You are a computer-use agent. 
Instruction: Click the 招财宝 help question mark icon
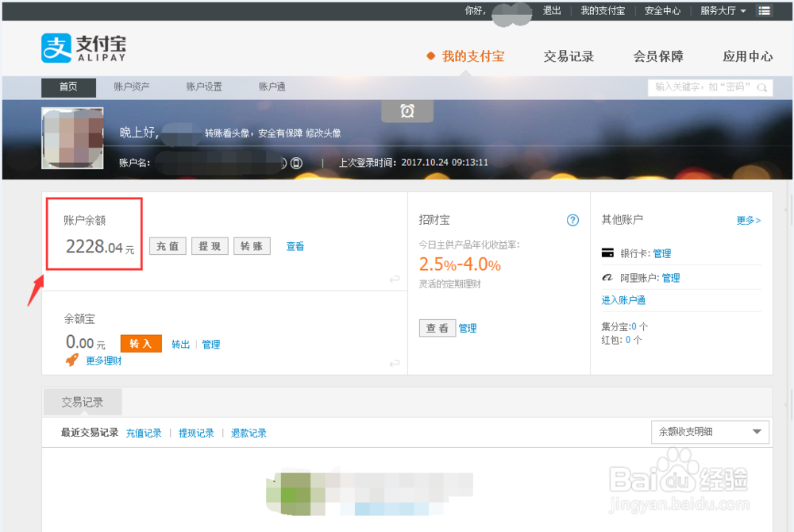coord(572,220)
